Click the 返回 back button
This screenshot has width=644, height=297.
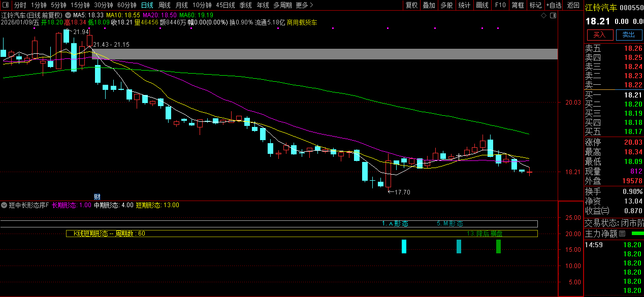tap(573, 5)
